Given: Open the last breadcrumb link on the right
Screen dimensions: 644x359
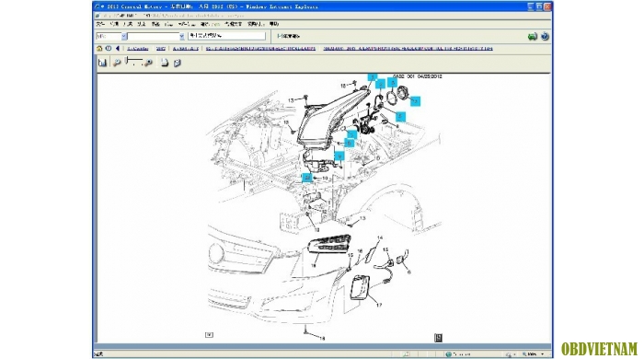Looking at the screenshot, I should coord(408,49).
